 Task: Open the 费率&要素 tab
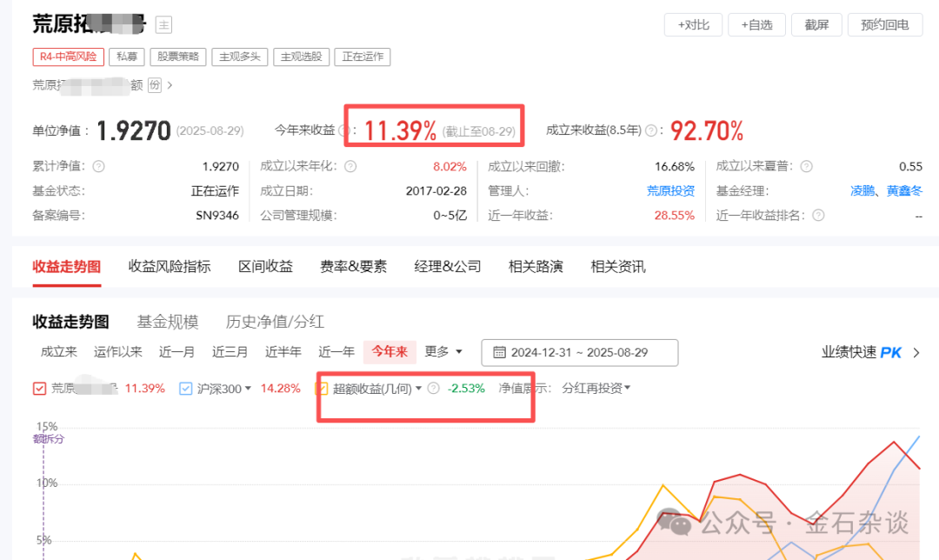(353, 267)
